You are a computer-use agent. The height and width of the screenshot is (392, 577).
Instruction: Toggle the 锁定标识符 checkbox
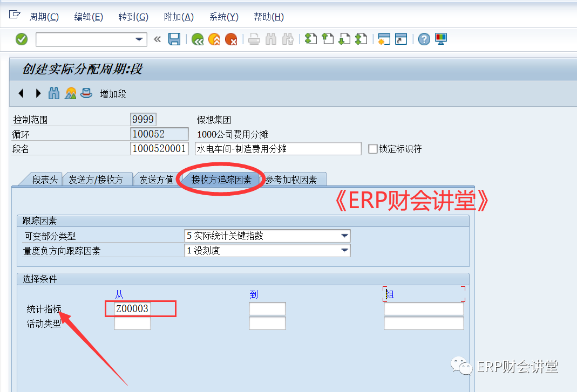(372, 149)
